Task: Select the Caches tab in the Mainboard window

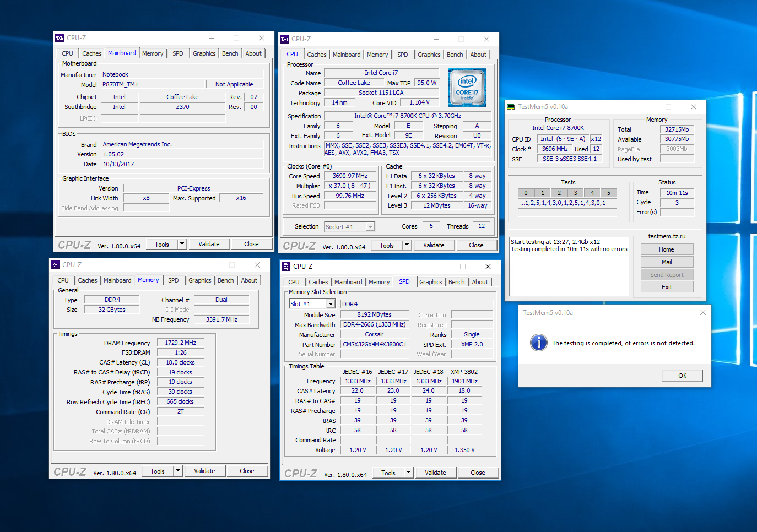Action: coord(91,53)
